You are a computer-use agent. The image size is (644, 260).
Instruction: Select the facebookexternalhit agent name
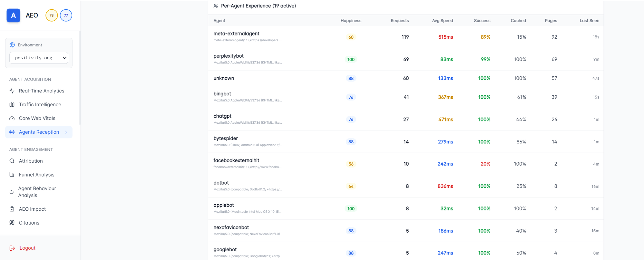[x=236, y=160]
